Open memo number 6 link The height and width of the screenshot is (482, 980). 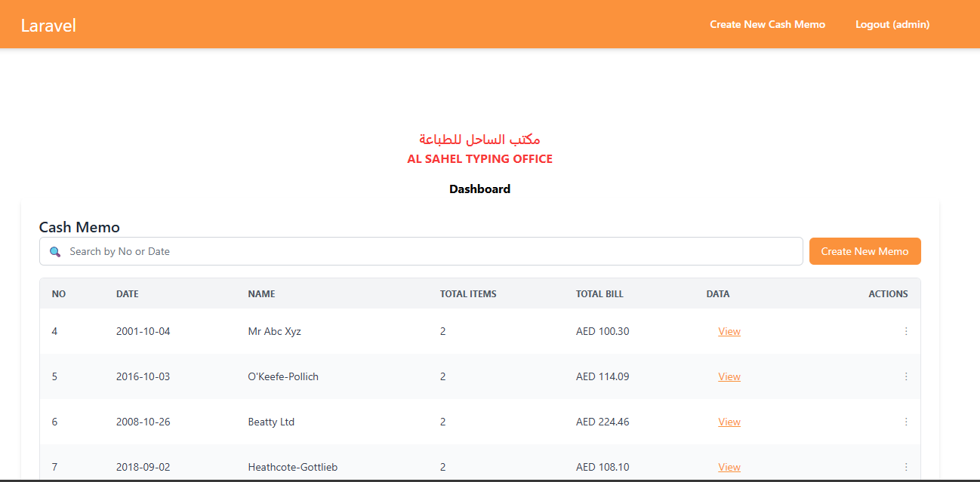pyautogui.click(x=54, y=421)
